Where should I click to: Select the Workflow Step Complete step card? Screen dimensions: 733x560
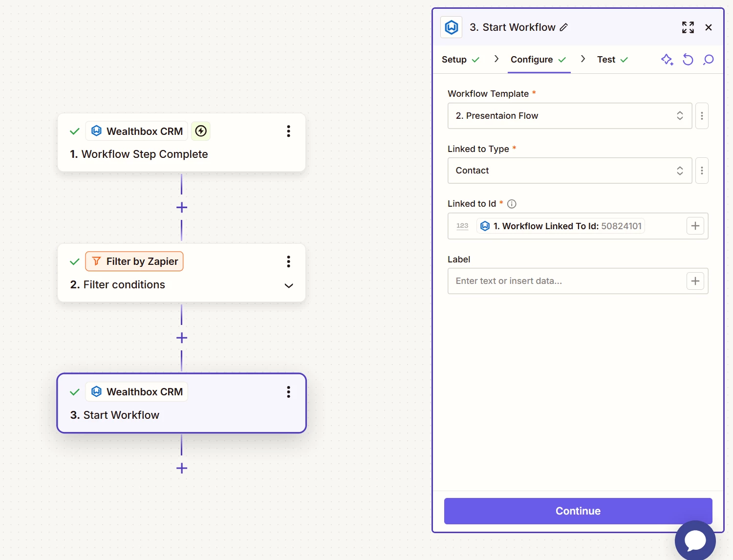[182, 143]
